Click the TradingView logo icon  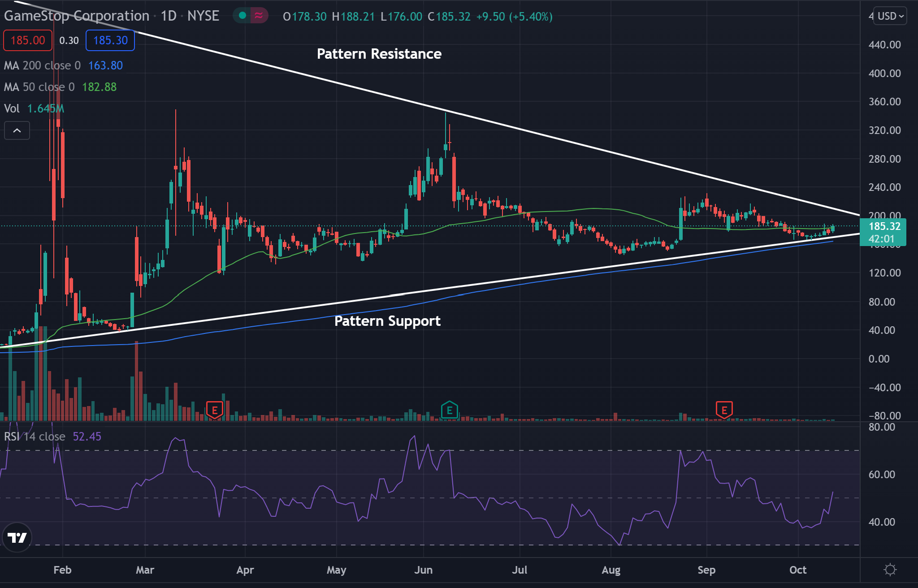click(17, 537)
